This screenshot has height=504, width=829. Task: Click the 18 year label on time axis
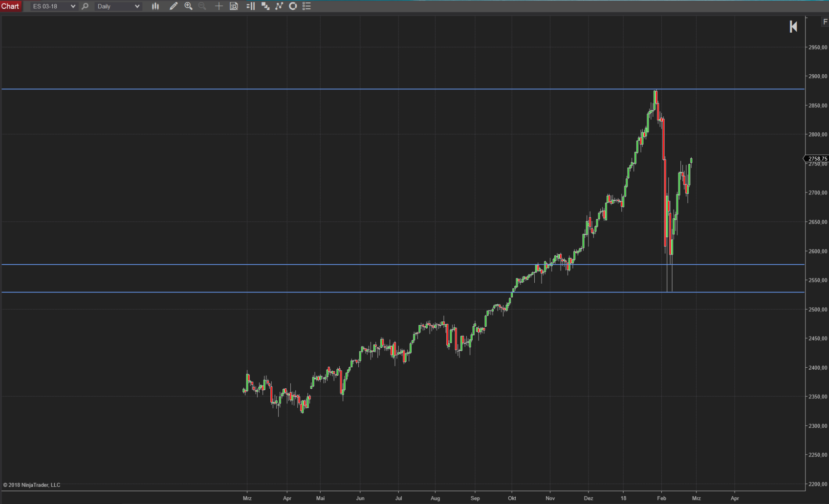pyautogui.click(x=623, y=498)
